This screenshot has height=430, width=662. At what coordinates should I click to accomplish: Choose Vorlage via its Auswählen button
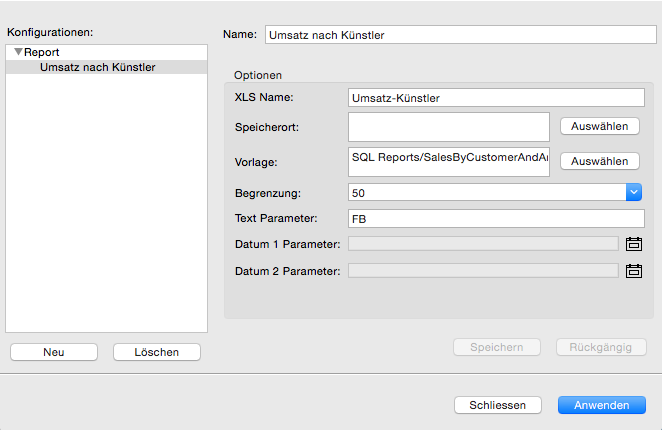click(x=600, y=161)
